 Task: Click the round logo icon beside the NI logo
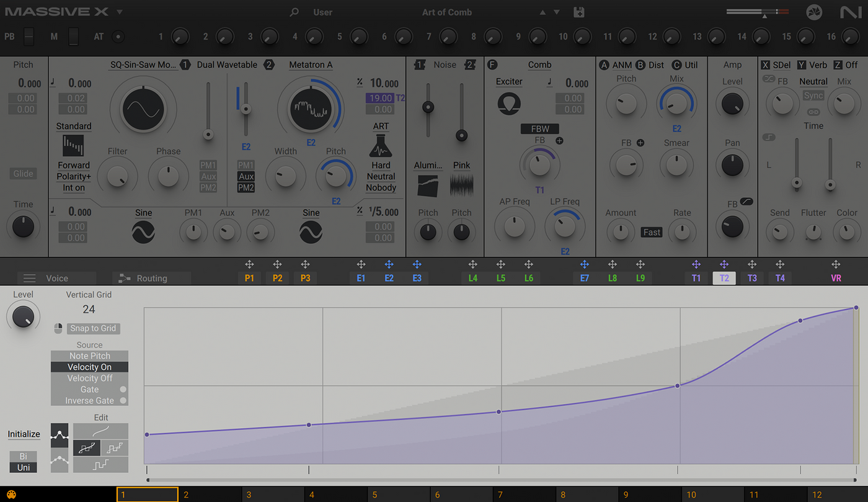(814, 12)
